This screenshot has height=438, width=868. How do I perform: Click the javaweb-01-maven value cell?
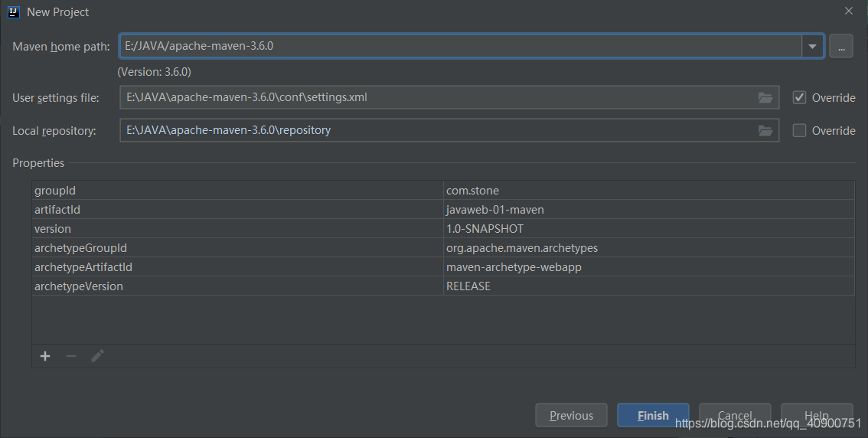click(x=649, y=210)
